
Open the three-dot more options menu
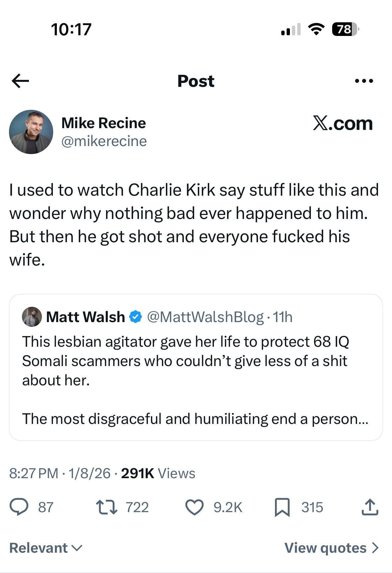click(364, 81)
